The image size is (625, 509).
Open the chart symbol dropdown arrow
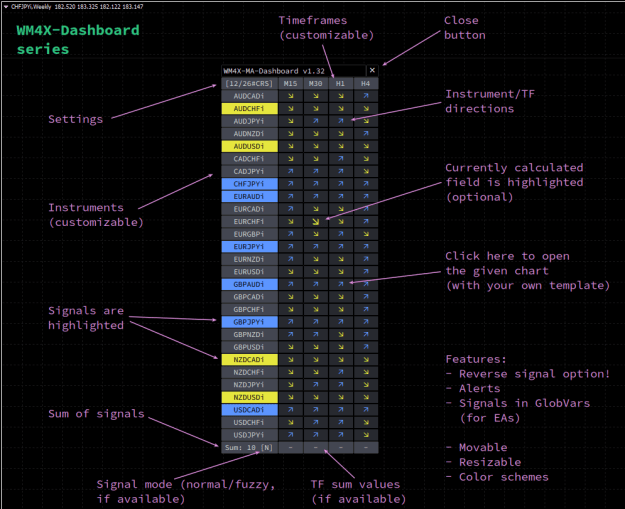[6, 6]
